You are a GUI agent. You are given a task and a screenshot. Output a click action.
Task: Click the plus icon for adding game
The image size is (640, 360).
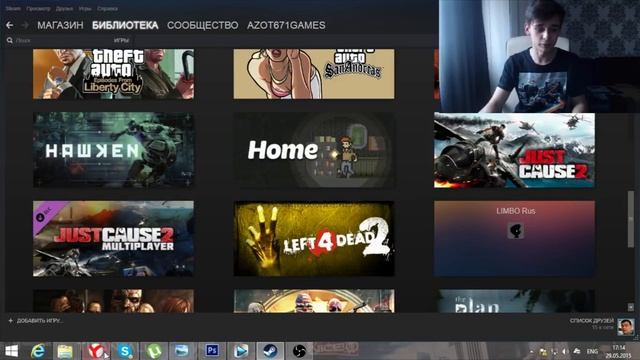point(11,321)
